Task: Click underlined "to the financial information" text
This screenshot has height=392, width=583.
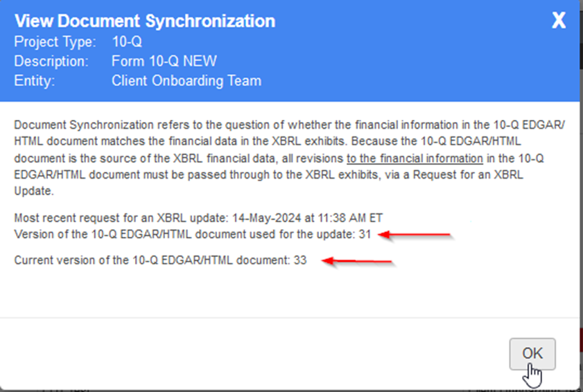Action: pyautogui.click(x=414, y=157)
